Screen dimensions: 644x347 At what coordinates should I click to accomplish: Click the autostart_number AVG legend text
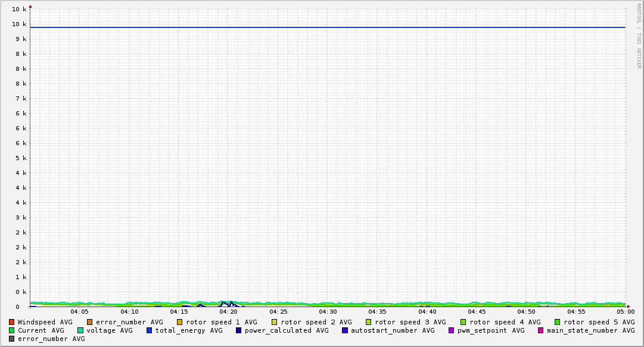click(x=393, y=330)
